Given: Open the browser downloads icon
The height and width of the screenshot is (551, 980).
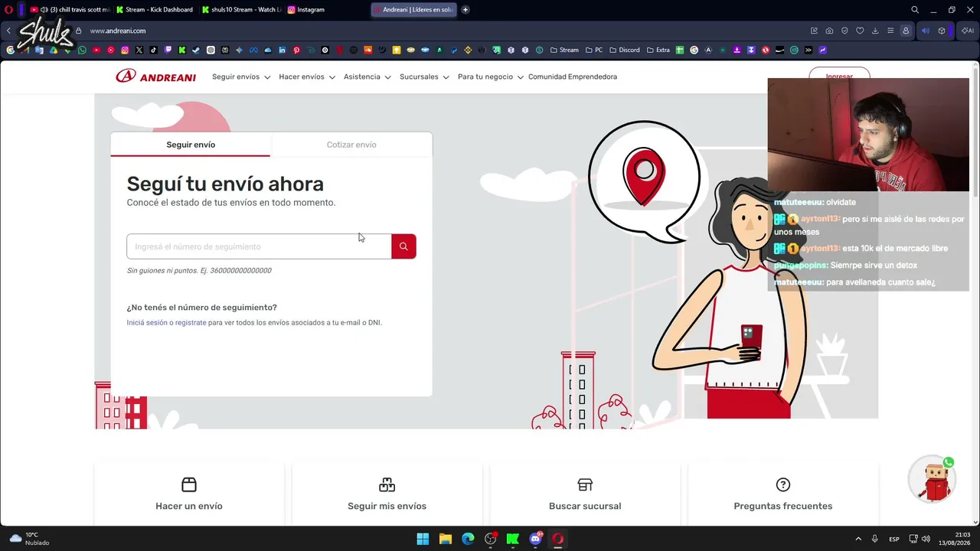Looking at the screenshot, I should (x=875, y=31).
